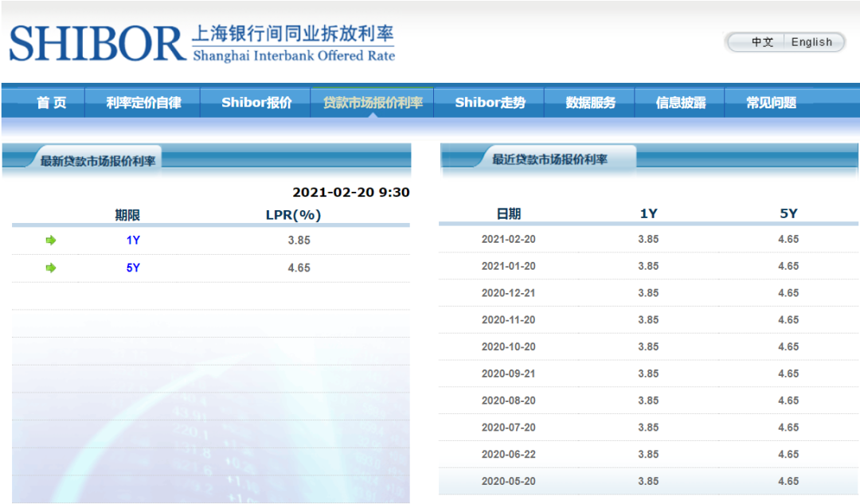
Task: Click the 1Y rate for 2020-11-20
Action: pyautogui.click(x=648, y=320)
